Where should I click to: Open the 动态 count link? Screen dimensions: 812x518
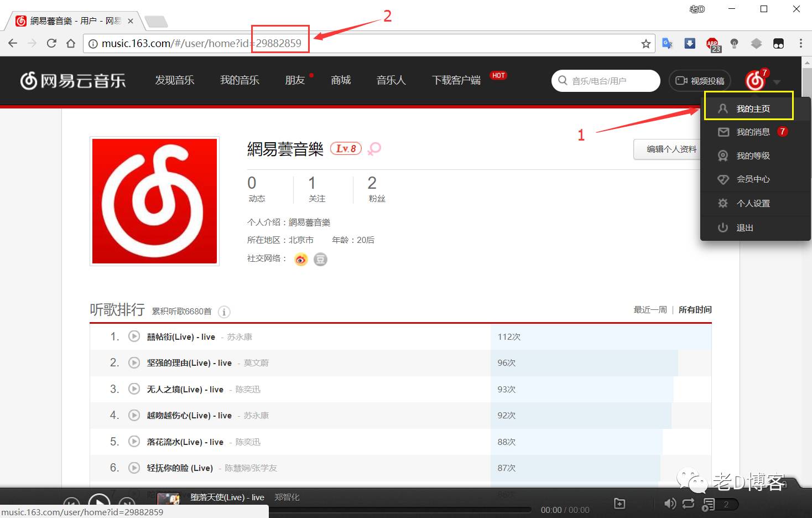point(256,189)
